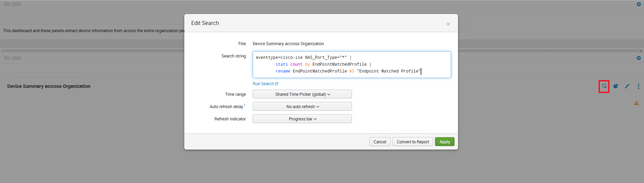Open the format paintbrush icon
Viewport: 644px width, 183px height.
(x=627, y=86)
